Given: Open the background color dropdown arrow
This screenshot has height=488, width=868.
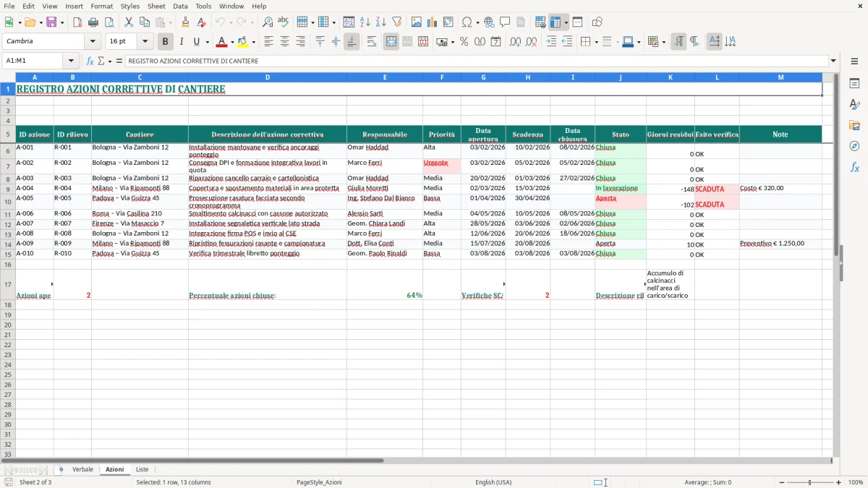Looking at the screenshot, I should (x=253, y=42).
